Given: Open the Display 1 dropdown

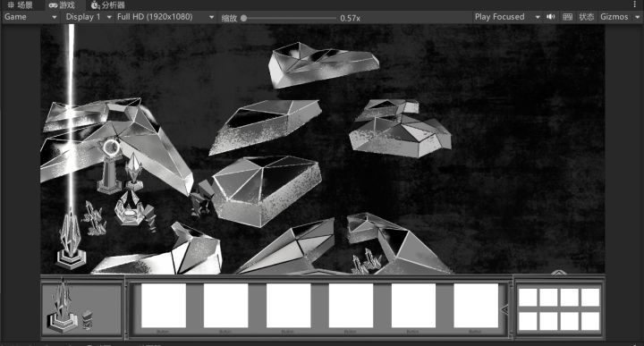Looking at the screenshot, I should 89,17.
